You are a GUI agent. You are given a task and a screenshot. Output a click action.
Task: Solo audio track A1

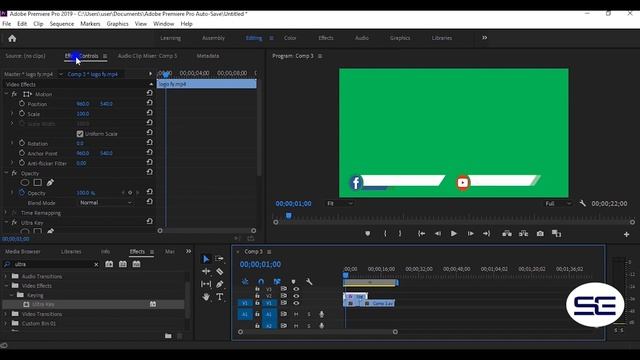[x=309, y=314]
